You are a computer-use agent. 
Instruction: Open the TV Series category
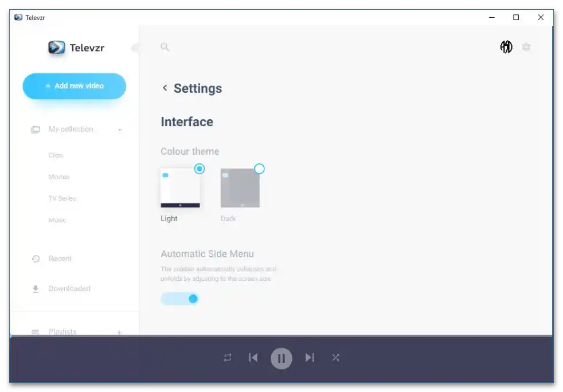pyautogui.click(x=61, y=198)
